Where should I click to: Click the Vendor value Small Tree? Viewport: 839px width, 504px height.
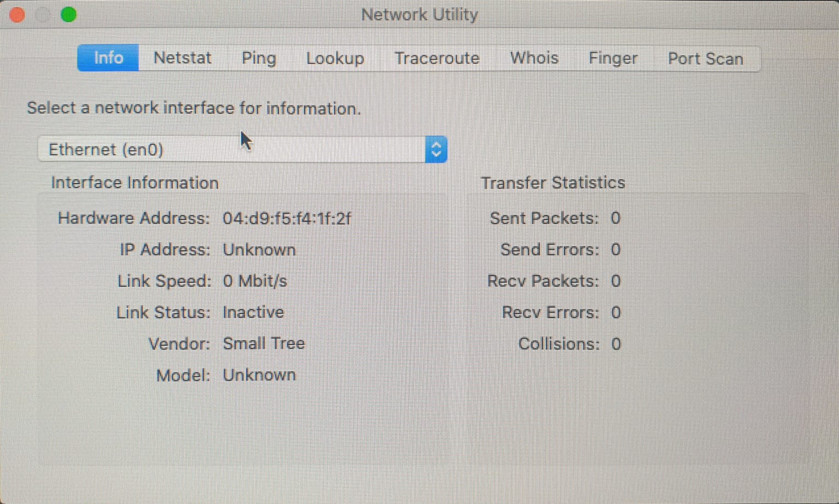[264, 343]
